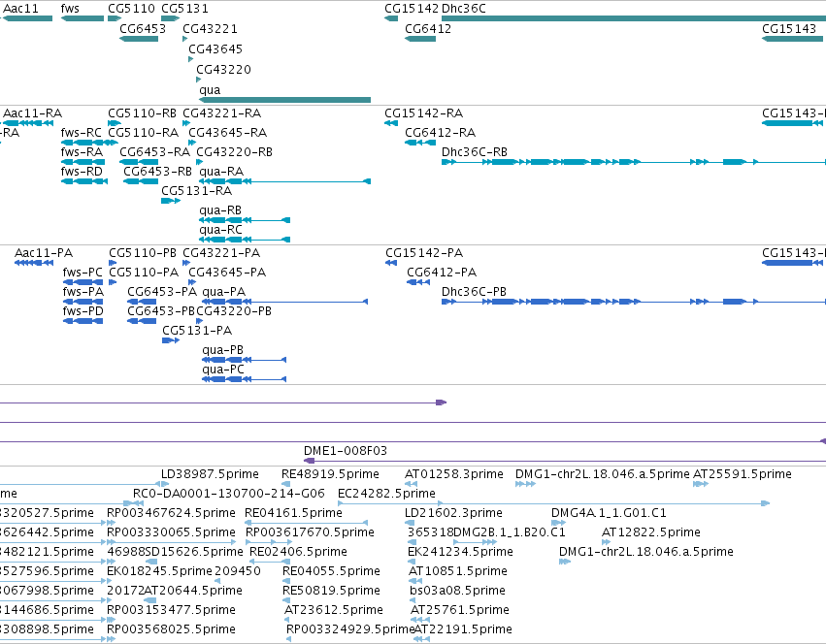Click the Dhc36C-PB protein label
The height and width of the screenshot is (644, 826).
point(474,292)
